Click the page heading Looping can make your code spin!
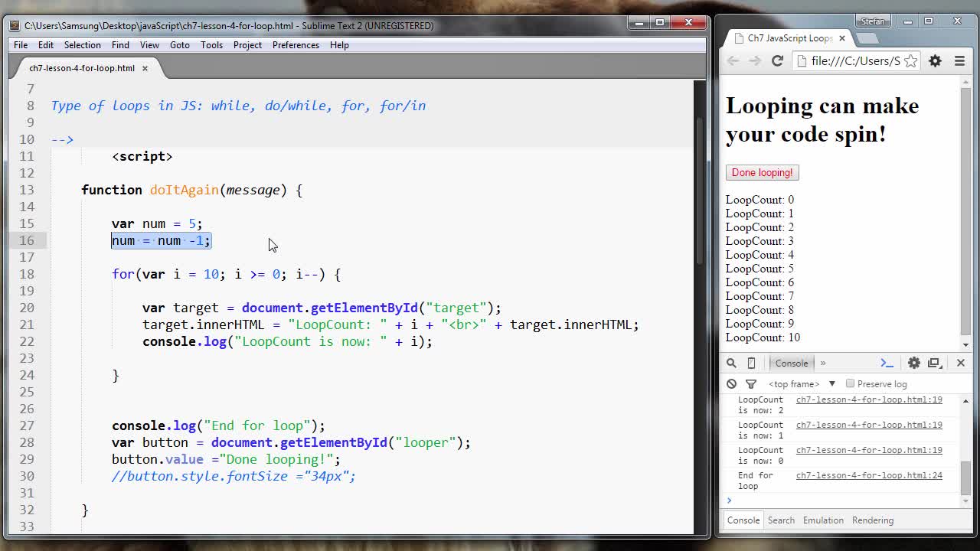 pyautogui.click(x=822, y=119)
